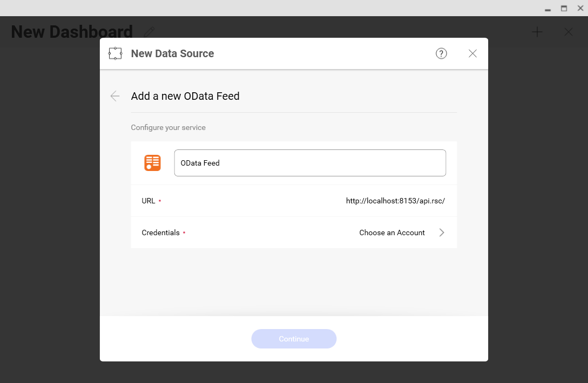Click the Add a new OData Feed heading
This screenshot has height=383, width=588.
pyautogui.click(x=185, y=96)
